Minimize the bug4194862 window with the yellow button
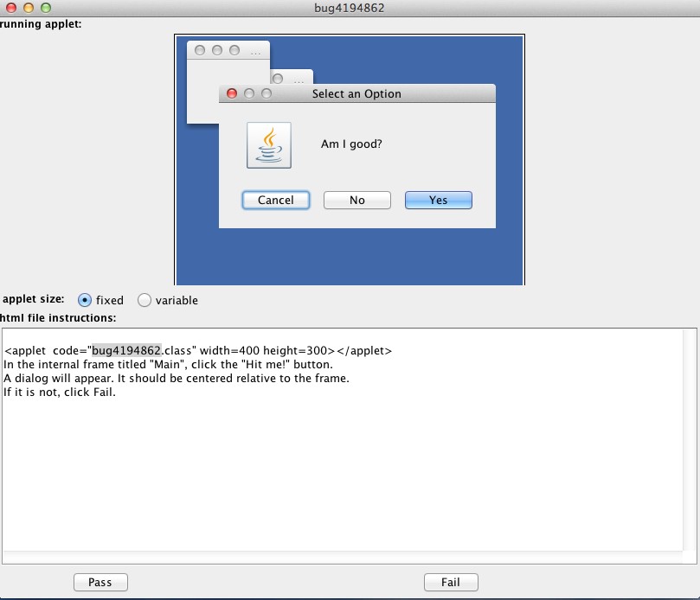The width and height of the screenshot is (700, 600). click(x=29, y=8)
